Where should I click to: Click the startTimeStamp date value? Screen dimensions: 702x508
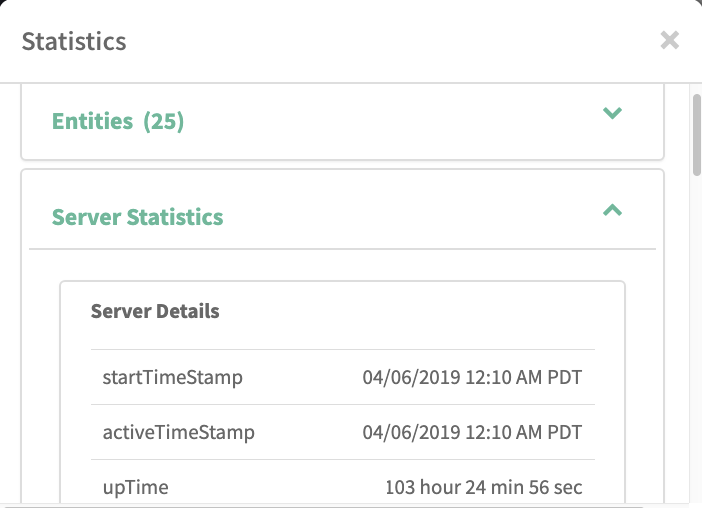[x=472, y=377]
